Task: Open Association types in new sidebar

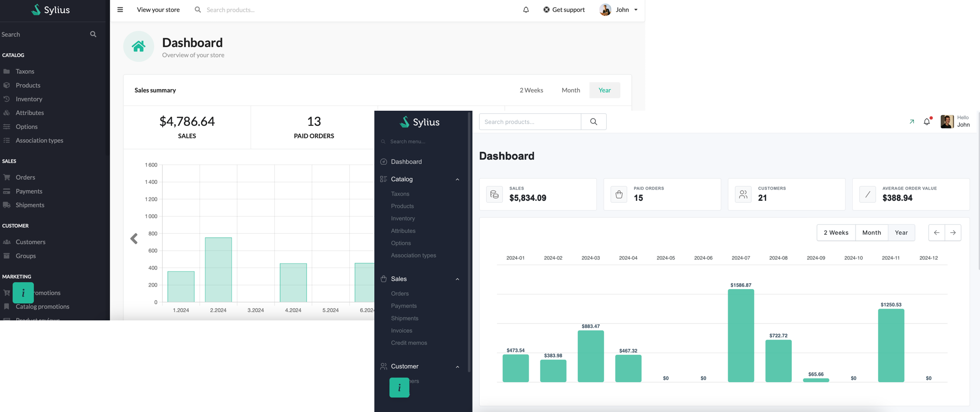Action: pos(414,255)
